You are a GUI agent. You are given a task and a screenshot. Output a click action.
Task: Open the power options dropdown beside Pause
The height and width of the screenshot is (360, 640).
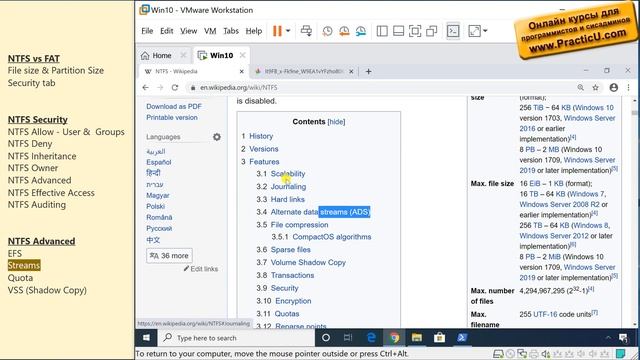[288, 31]
